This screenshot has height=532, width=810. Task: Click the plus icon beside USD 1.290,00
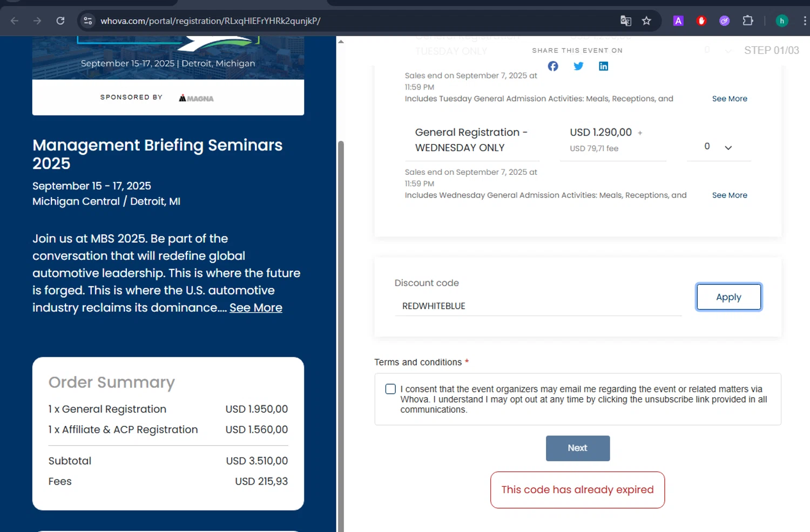(640, 133)
